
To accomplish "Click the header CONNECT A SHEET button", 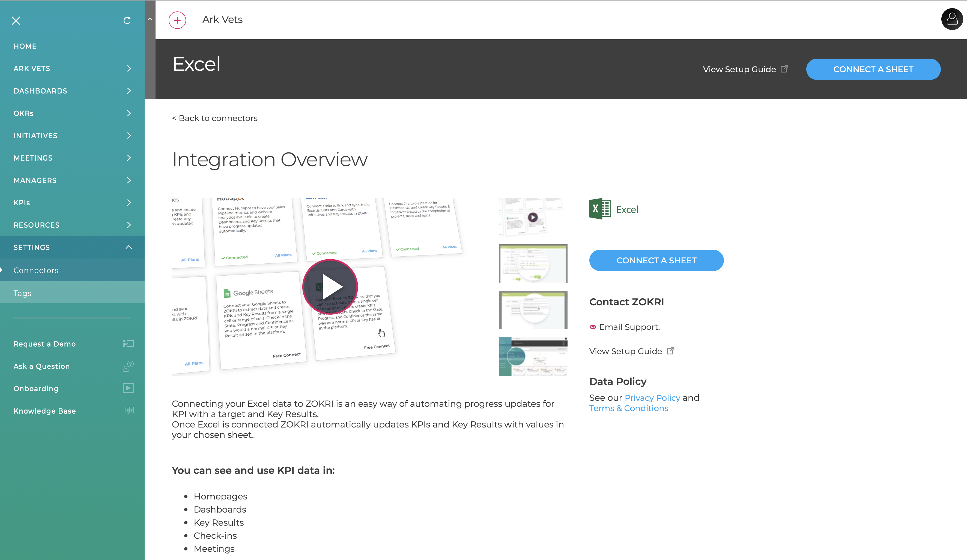I will pyautogui.click(x=873, y=69).
